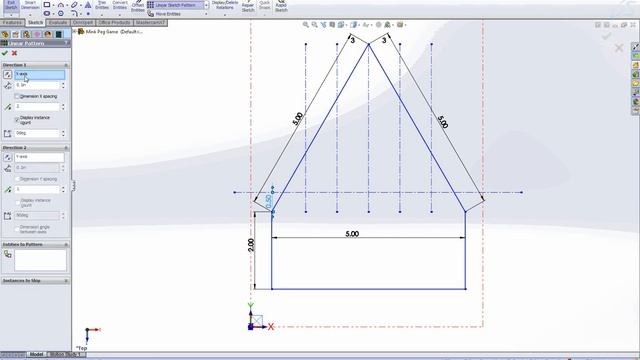Click the Previous View icon
The height and width of the screenshot is (360, 640).
[323, 25]
